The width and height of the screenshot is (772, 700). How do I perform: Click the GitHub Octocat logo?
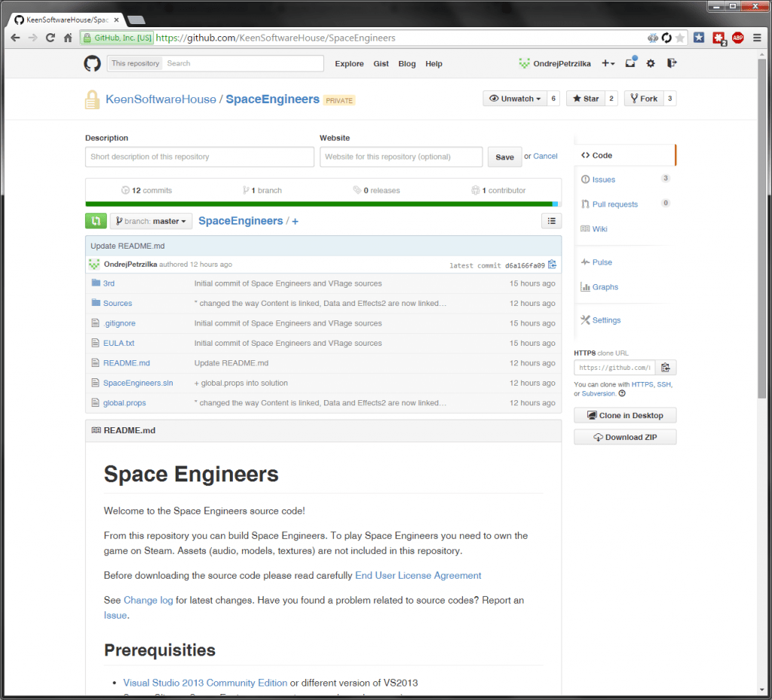pos(92,63)
